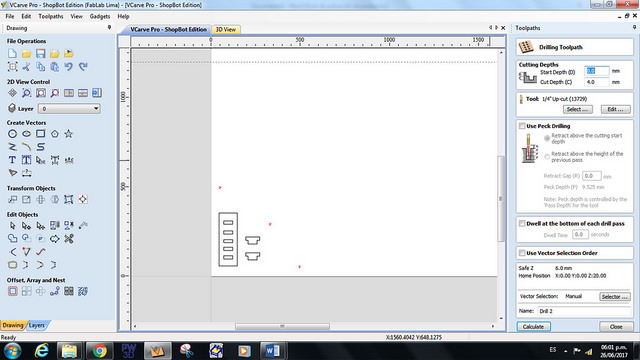Image resolution: width=640 pixels, height=360 pixels.
Task: Click the Close button in Toolpaths panel
Action: (616, 327)
